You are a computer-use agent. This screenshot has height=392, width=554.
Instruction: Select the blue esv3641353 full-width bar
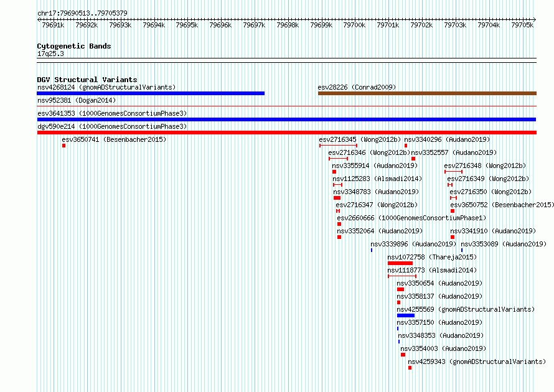tap(286, 119)
